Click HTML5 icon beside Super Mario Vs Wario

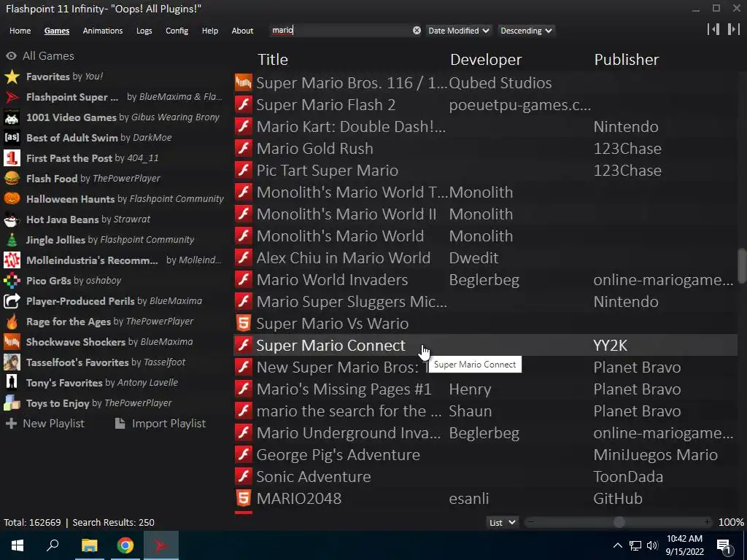pos(244,324)
